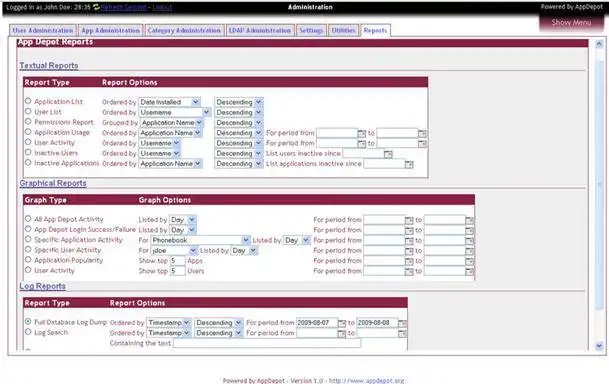Viewport: 609px width, 384px height.
Task: Switch to the App Administration tab
Action: [110, 30]
